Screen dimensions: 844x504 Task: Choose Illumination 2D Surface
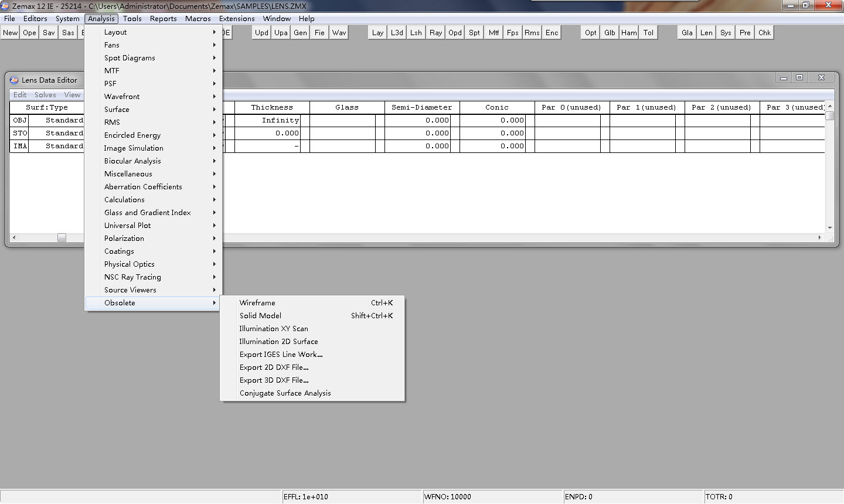(x=312, y=342)
